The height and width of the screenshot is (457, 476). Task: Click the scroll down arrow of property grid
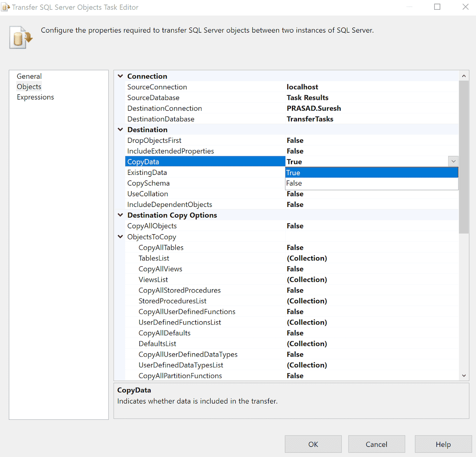464,376
